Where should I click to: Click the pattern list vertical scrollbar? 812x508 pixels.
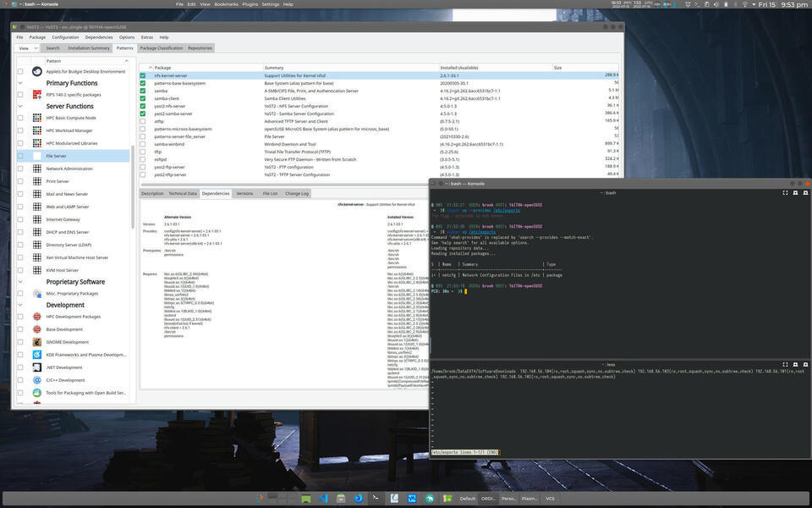point(133,186)
